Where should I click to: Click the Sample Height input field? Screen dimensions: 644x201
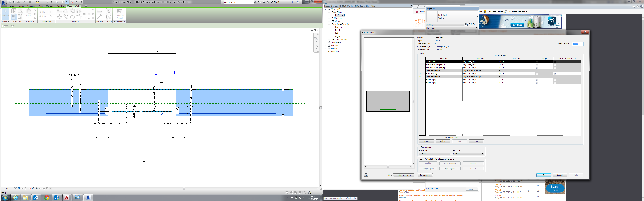(x=577, y=44)
